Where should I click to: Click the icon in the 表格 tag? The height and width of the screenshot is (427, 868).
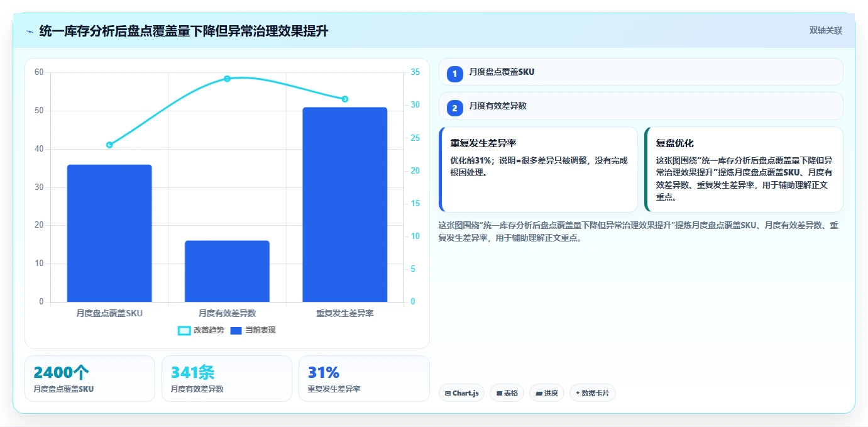point(499,393)
